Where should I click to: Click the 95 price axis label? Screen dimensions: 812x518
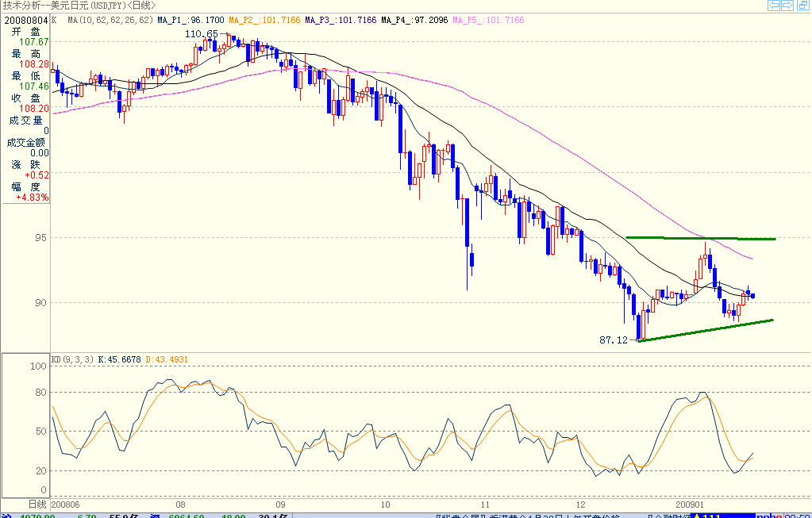pos(40,237)
